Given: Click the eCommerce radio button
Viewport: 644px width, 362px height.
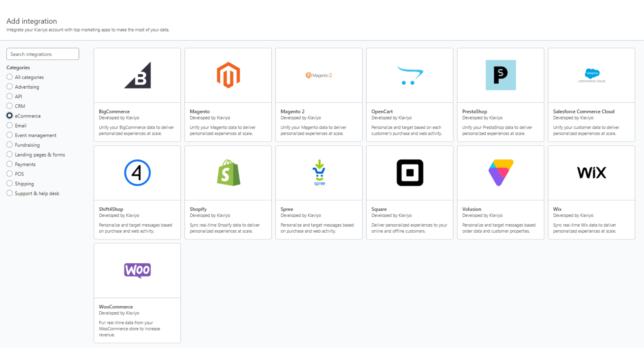Looking at the screenshot, I should point(9,116).
